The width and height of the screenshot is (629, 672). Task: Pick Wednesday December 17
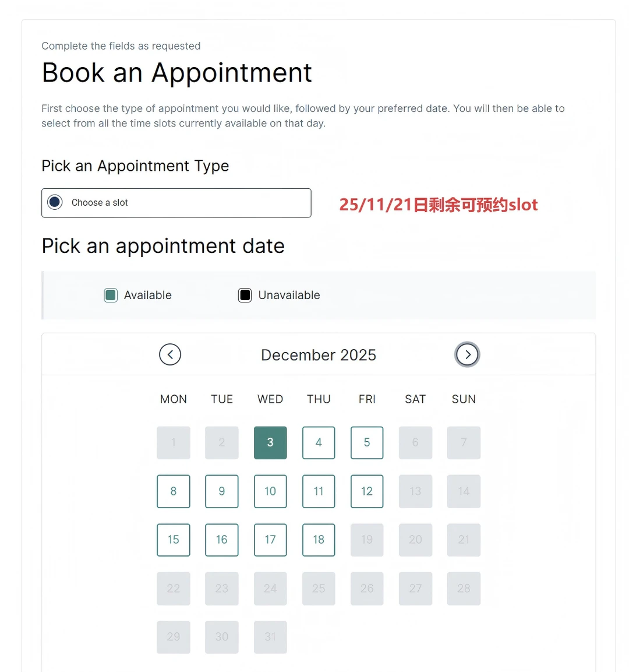[x=270, y=540]
